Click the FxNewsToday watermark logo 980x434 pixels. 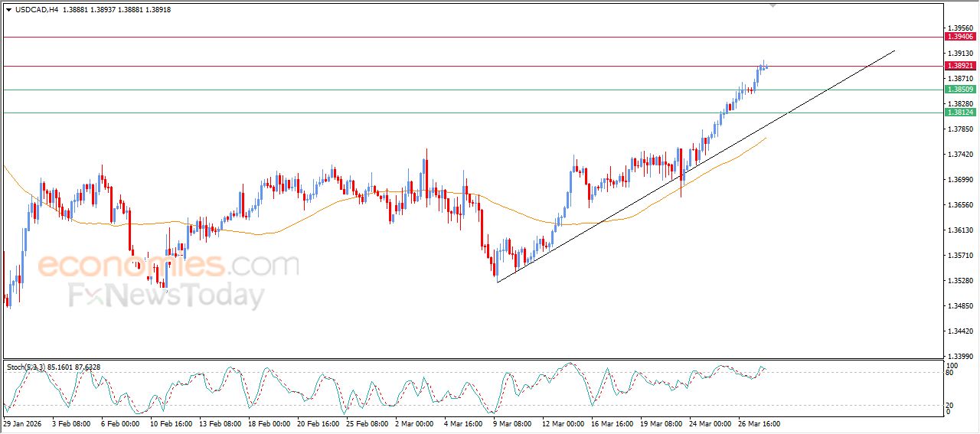point(167,295)
